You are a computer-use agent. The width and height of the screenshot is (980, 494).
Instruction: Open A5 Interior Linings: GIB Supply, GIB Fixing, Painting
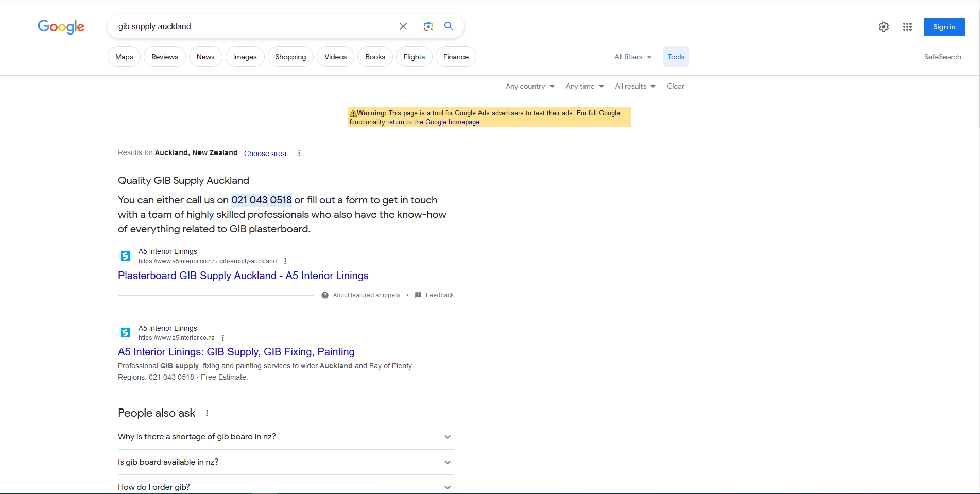pyautogui.click(x=236, y=352)
